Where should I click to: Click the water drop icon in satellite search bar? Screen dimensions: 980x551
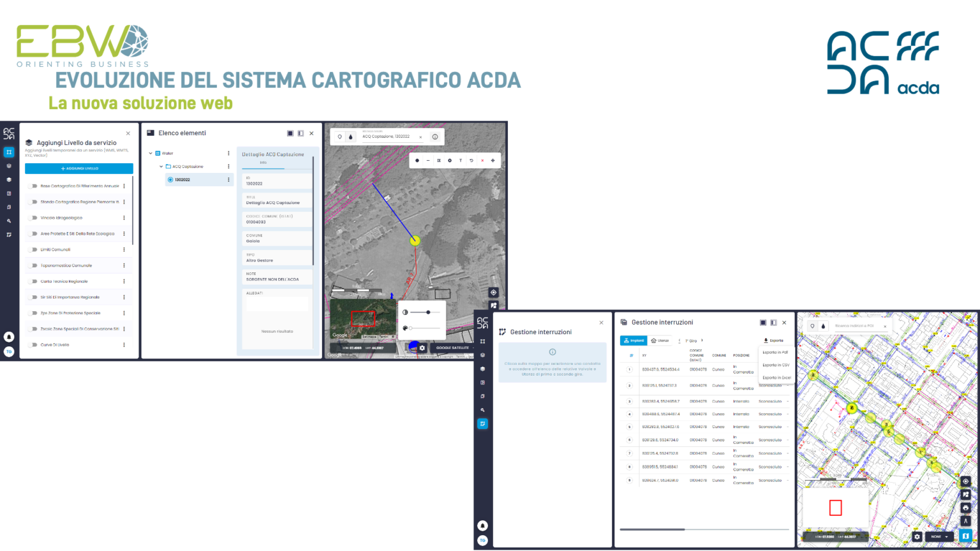(350, 136)
